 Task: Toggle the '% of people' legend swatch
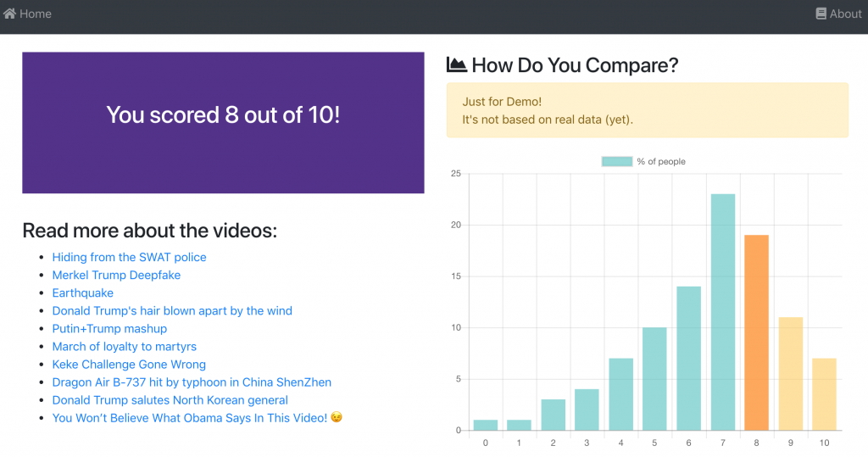(x=617, y=161)
